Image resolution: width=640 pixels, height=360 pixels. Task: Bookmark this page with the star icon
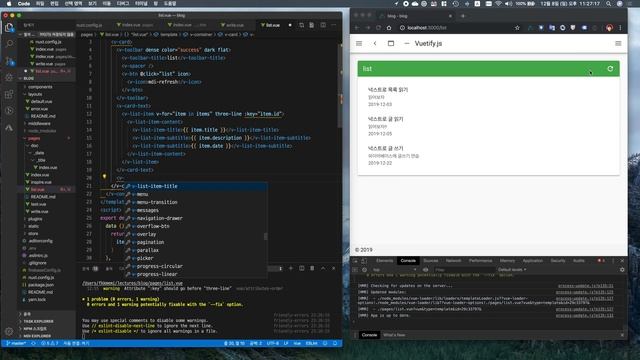517,28
